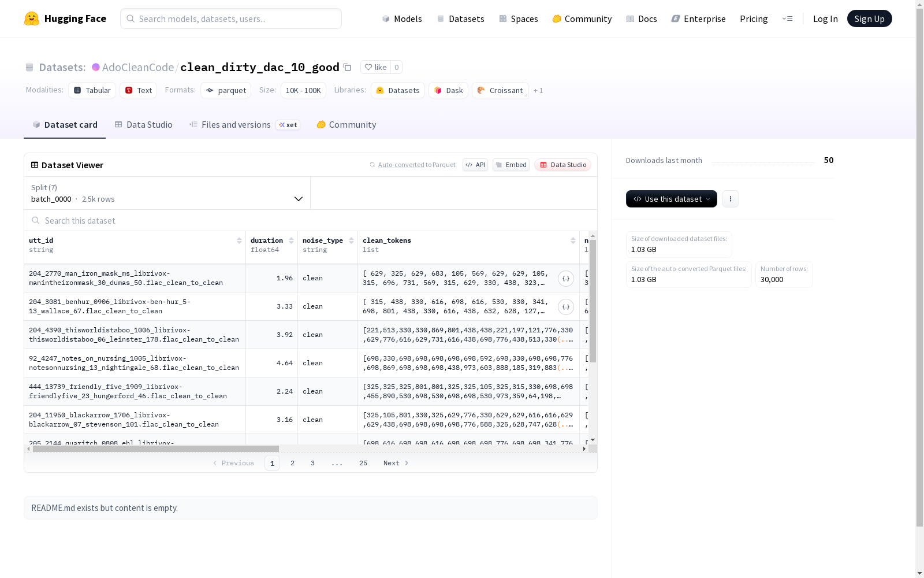This screenshot has width=924, height=578.
Task: Switch to the Data Studio tab
Action: (x=143, y=125)
